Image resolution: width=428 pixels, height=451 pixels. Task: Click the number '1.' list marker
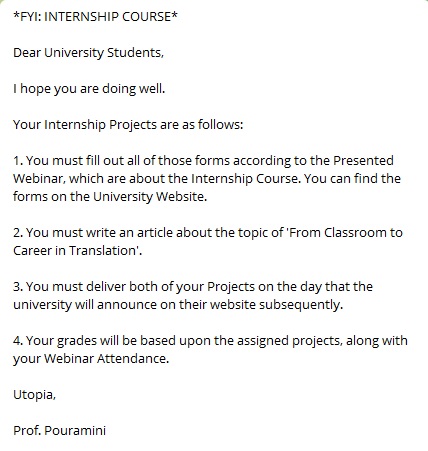pos(18,161)
